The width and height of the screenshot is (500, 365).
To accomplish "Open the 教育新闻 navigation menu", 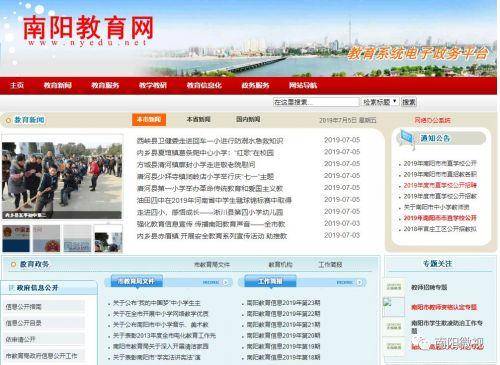I will [x=58, y=85].
